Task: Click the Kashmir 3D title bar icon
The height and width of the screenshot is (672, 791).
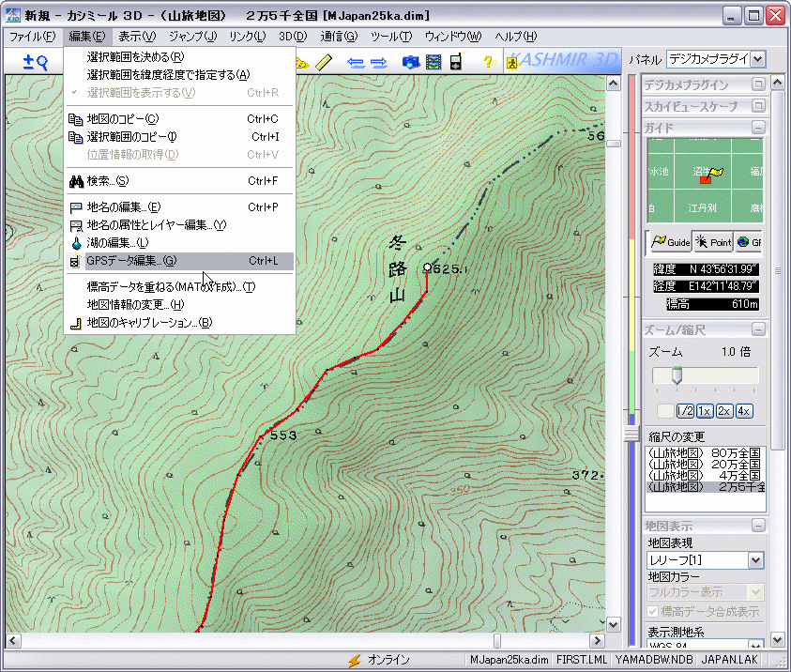Action: point(13,16)
